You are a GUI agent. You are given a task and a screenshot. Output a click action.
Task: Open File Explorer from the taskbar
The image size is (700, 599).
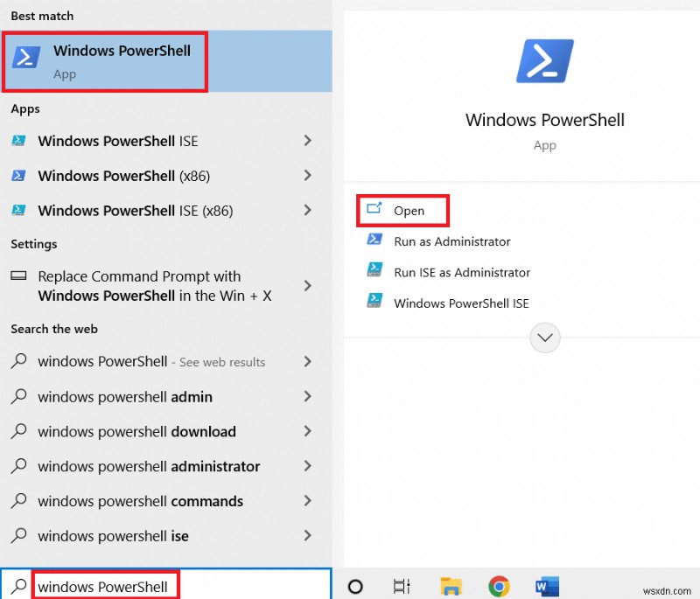451,586
